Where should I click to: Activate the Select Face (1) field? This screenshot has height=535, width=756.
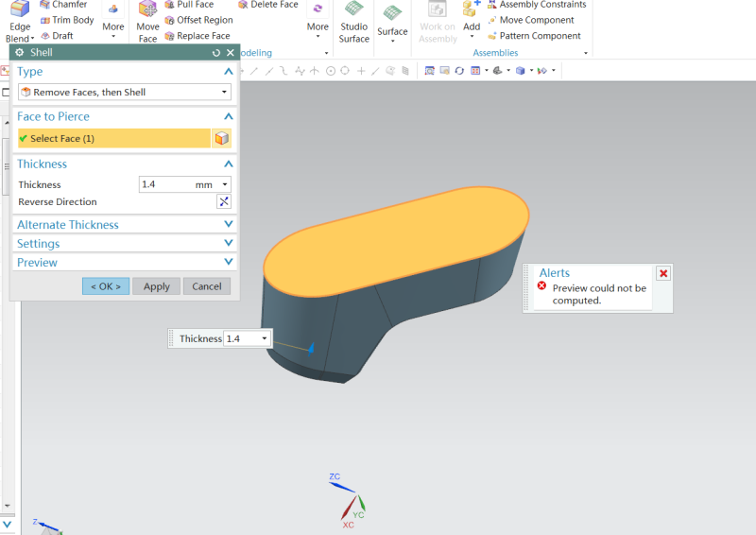pos(114,138)
